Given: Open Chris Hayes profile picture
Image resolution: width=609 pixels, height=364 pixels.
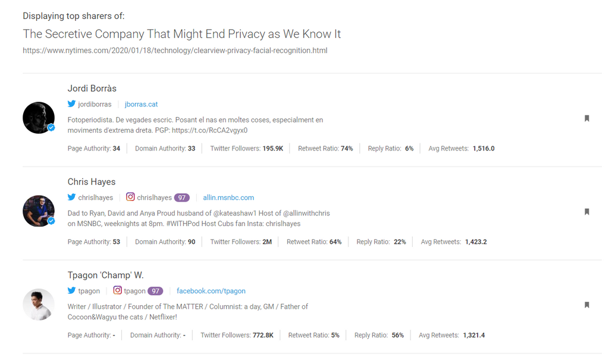Looking at the screenshot, I should click(39, 211).
